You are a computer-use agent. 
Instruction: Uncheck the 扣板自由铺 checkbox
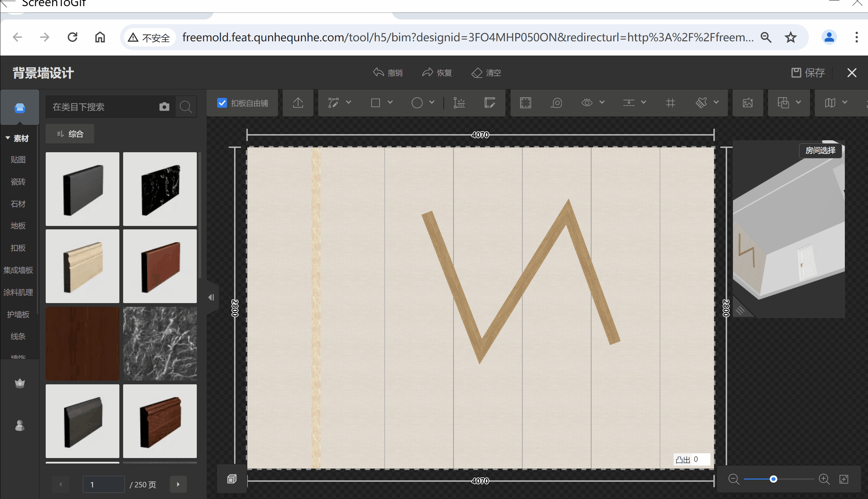222,103
